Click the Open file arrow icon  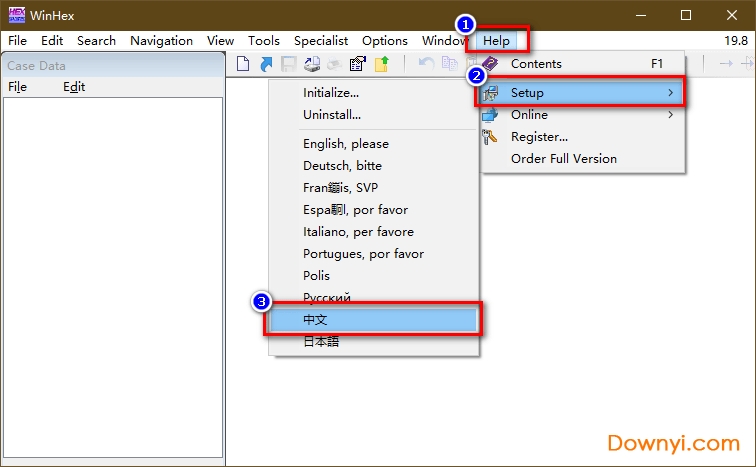[265, 64]
